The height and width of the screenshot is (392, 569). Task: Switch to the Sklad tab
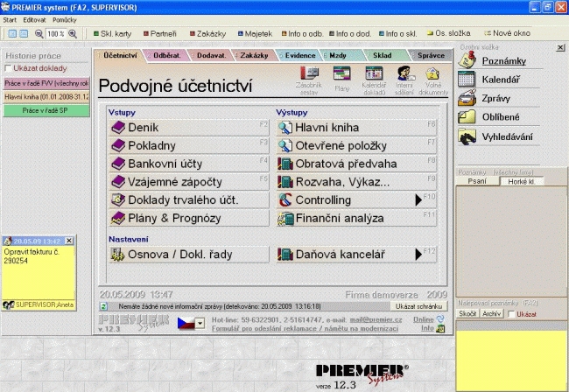(383, 55)
